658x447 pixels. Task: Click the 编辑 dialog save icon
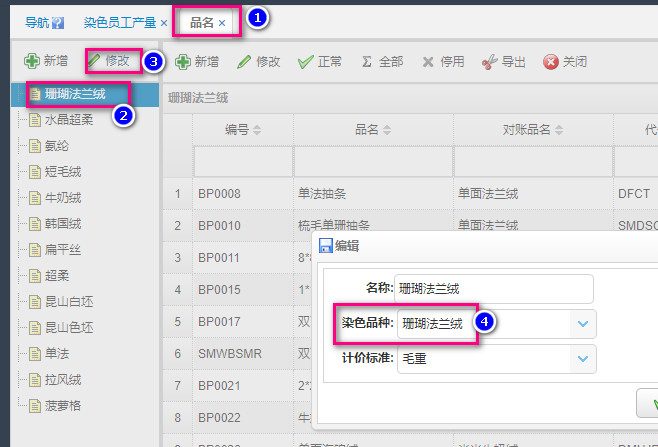[326, 246]
